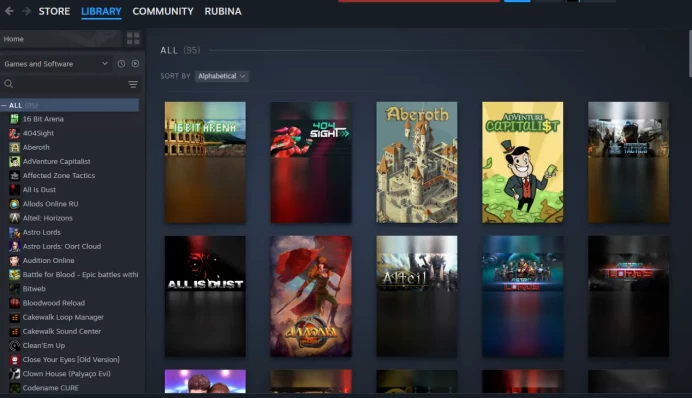Image resolution: width=692 pixels, height=398 pixels.
Task: Go to library Home
Action: (61, 39)
